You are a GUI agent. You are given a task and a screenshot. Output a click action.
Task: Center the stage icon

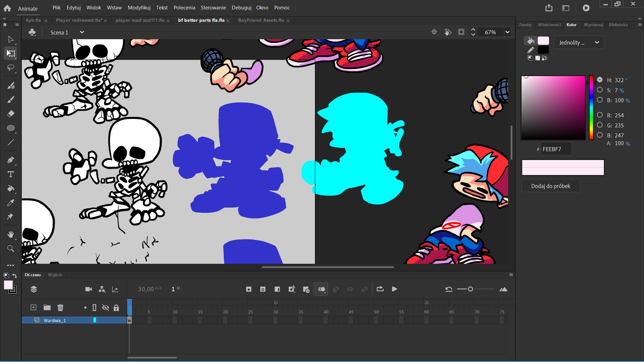[x=434, y=32]
